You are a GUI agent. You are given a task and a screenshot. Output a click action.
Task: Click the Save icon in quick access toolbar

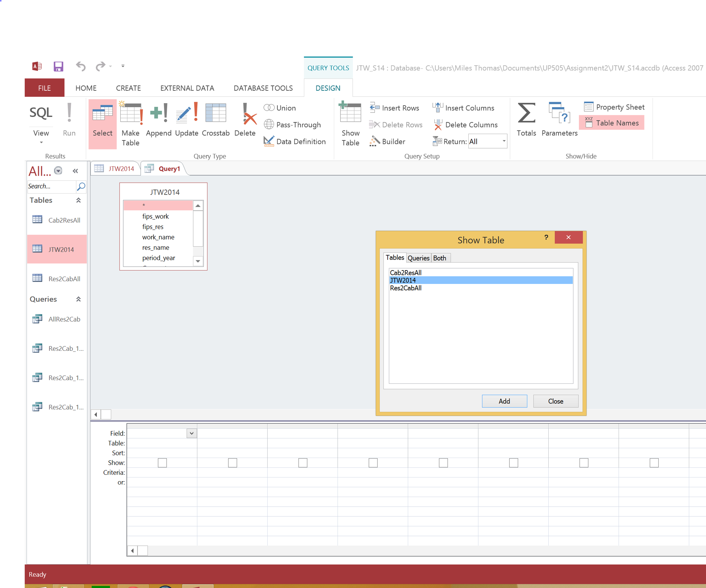[x=58, y=67]
